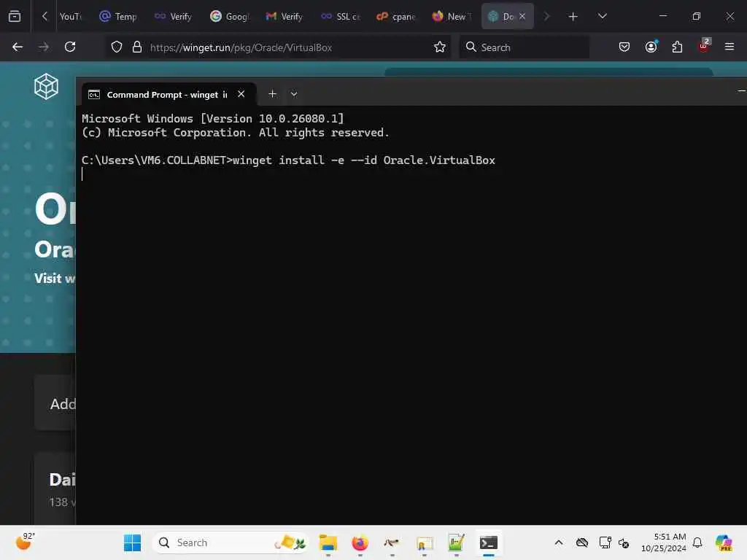This screenshot has height=560, width=747.
Task: Open a new Firefox tab
Action: pyautogui.click(x=573, y=17)
